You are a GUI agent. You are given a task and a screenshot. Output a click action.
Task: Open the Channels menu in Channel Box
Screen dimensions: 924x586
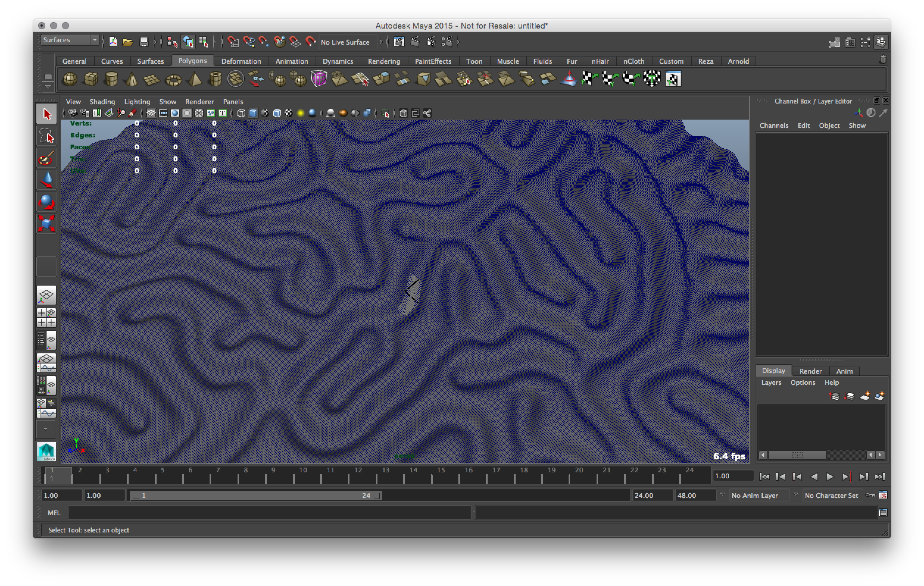(x=774, y=126)
